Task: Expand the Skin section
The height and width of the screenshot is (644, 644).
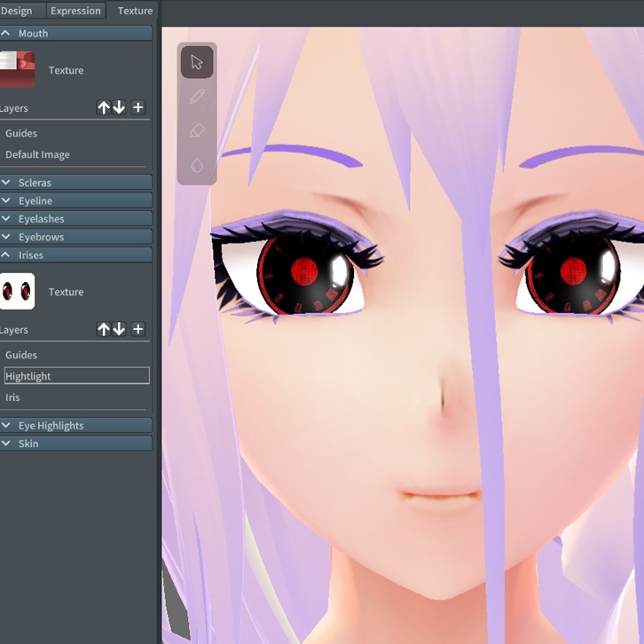Action: 75,444
